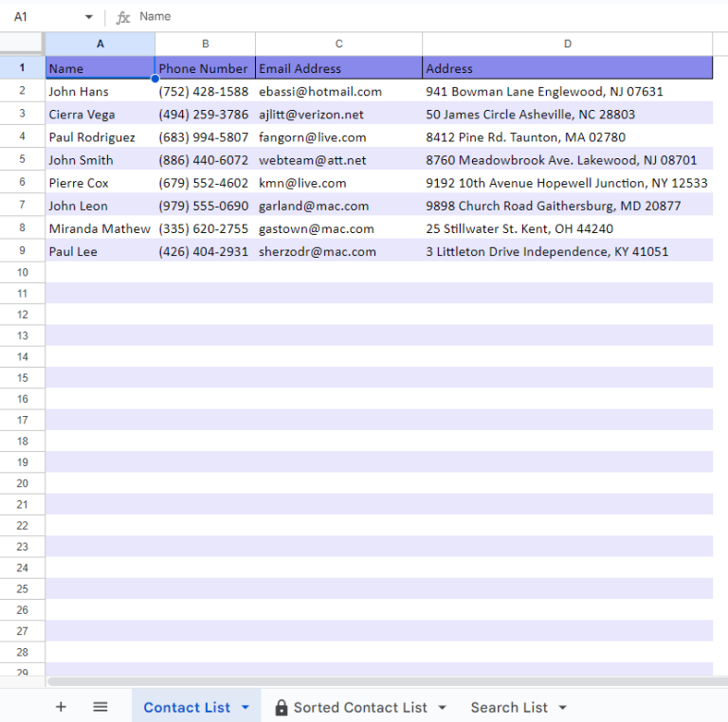Select email kmn@live.com
Image resolution: width=728 pixels, height=722 pixels.
point(339,182)
